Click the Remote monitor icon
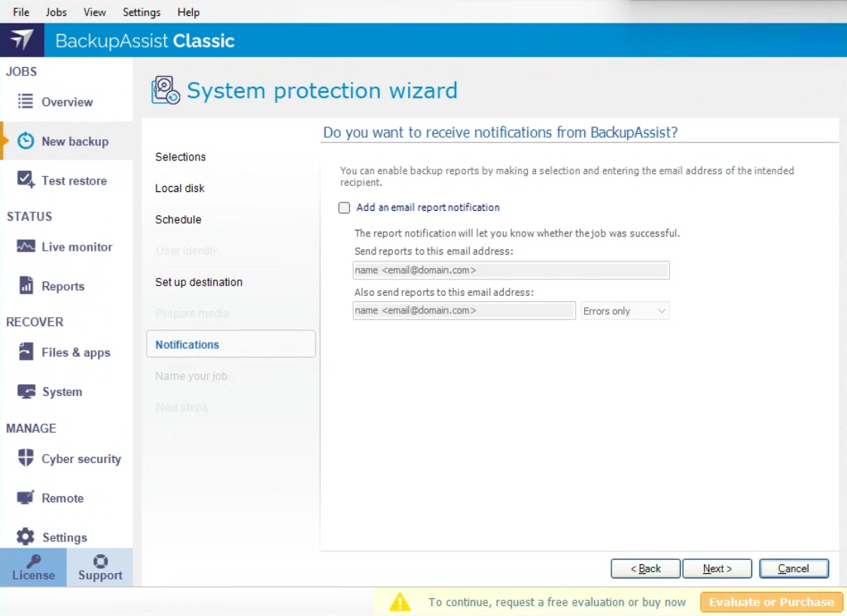Screen dimensions: 847x616 tap(26, 498)
